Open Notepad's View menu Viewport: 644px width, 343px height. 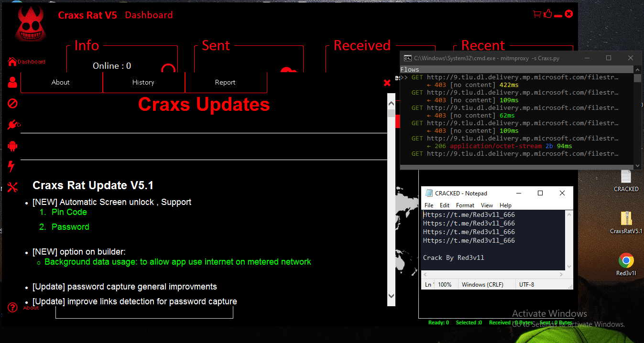[x=486, y=205]
